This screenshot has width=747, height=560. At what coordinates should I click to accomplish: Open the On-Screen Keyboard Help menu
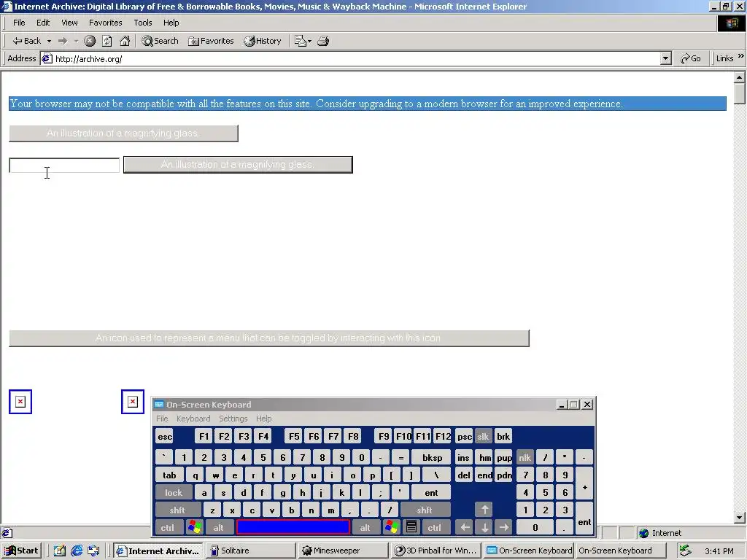click(263, 419)
